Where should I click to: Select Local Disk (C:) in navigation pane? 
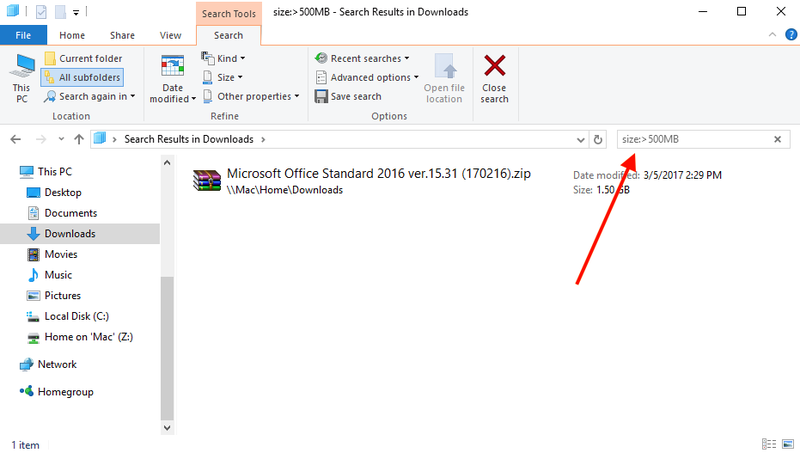[76, 316]
